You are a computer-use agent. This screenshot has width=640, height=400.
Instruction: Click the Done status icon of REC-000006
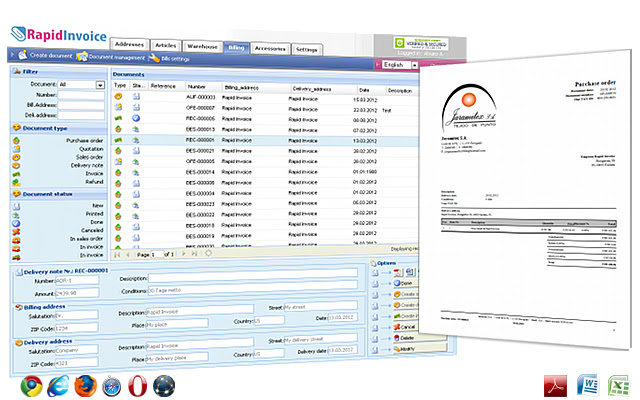[x=136, y=118]
